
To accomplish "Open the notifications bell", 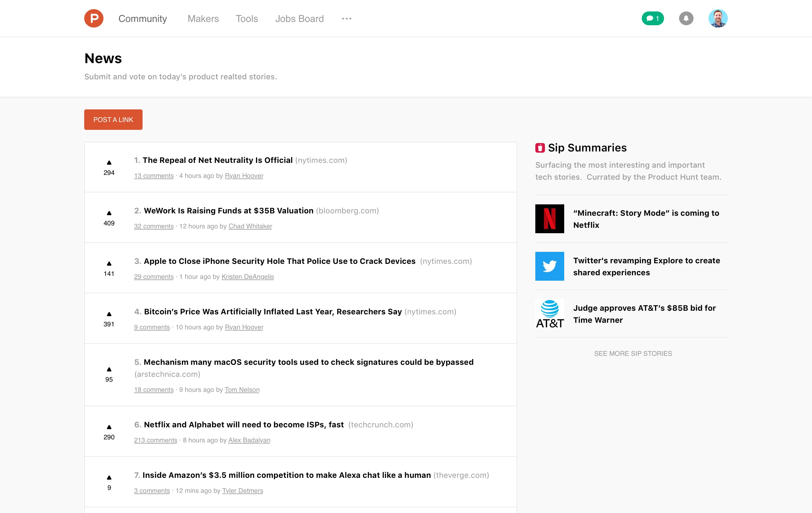I will click(686, 19).
